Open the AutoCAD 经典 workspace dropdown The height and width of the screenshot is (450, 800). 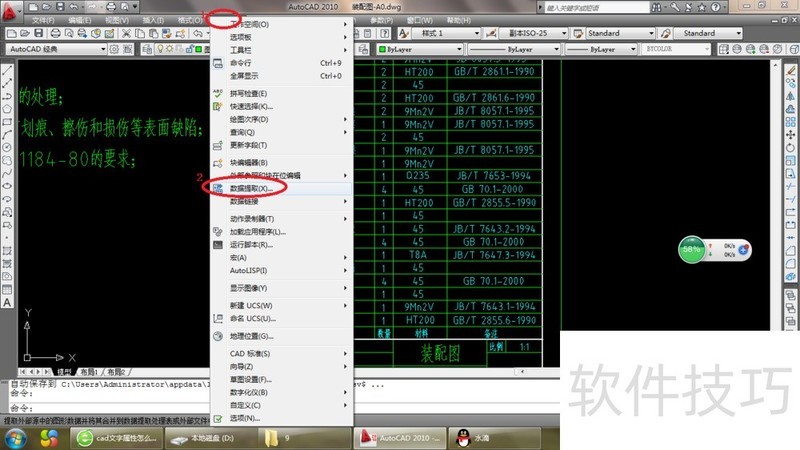[x=56, y=49]
